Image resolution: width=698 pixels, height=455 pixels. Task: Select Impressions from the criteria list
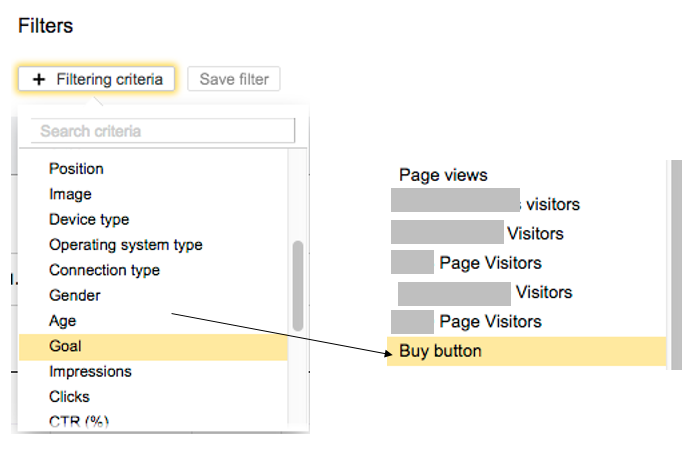coord(90,371)
